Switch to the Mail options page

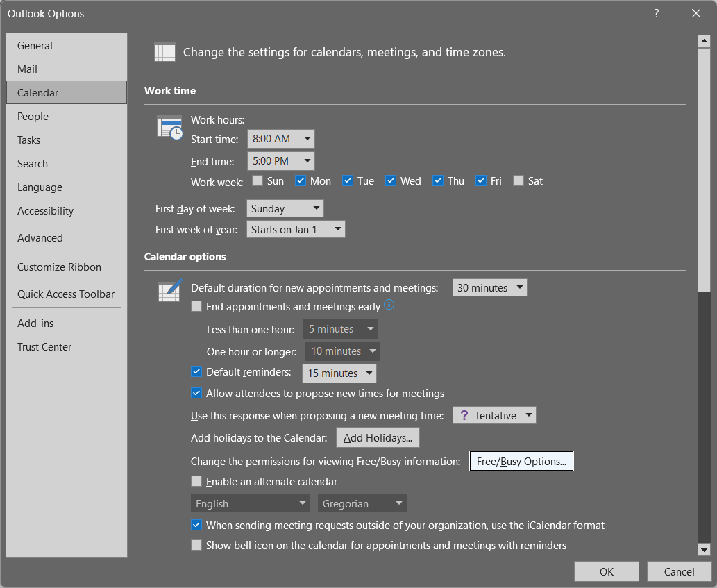pos(67,69)
